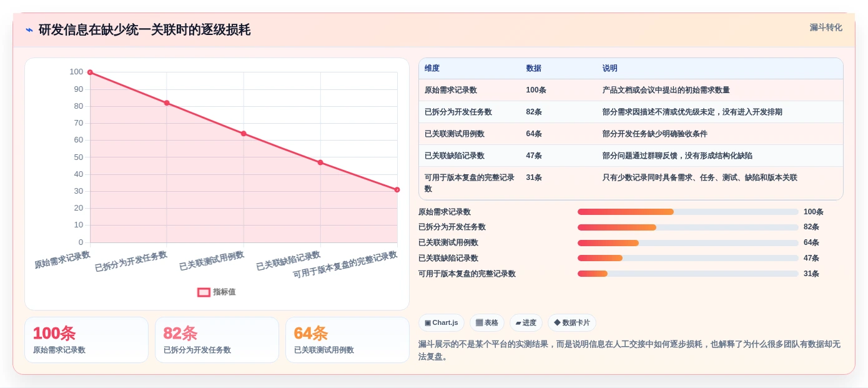Click the 31条 label beside the progress bar

click(x=812, y=274)
